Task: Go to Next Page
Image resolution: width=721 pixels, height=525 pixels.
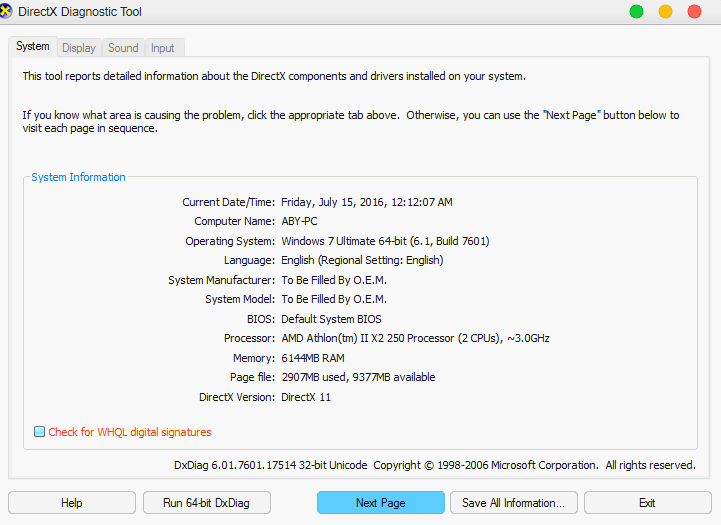Action: pyautogui.click(x=381, y=503)
